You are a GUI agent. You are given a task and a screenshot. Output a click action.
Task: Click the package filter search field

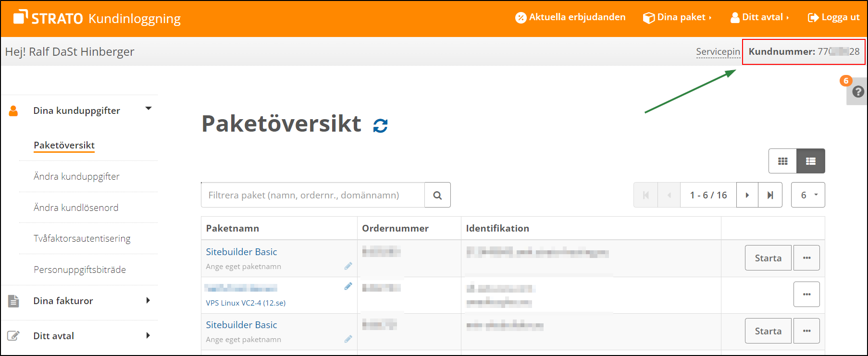click(313, 195)
